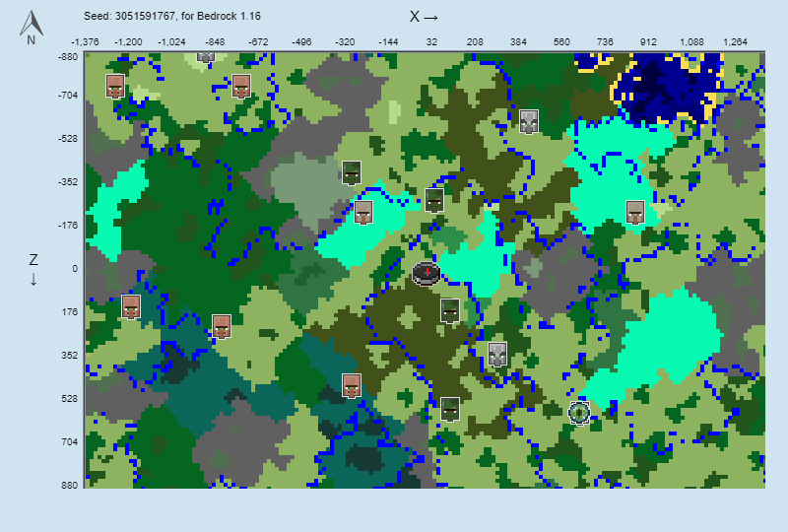Image resolution: width=788 pixels, height=532 pixels.
Task: Click Z-axis label '0'
Action: [75, 269]
